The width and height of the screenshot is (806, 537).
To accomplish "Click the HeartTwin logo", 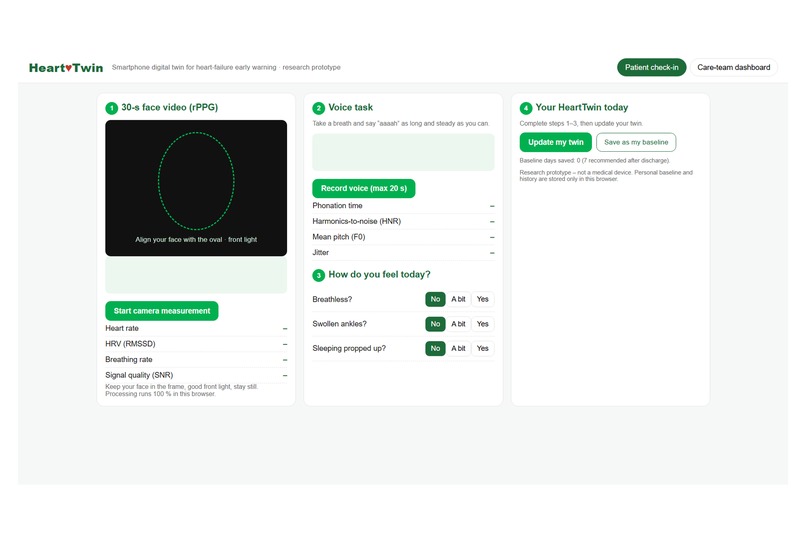I will (x=66, y=68).
